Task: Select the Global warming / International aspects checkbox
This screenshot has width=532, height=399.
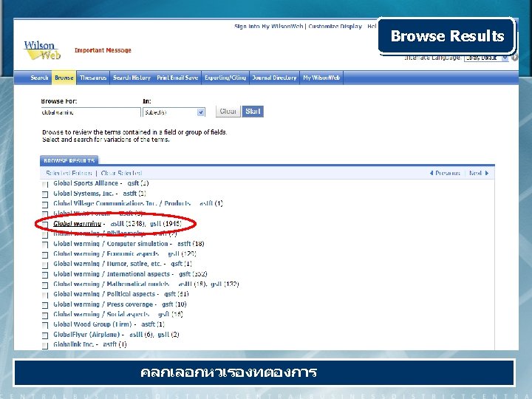Action: click(45, 275)
